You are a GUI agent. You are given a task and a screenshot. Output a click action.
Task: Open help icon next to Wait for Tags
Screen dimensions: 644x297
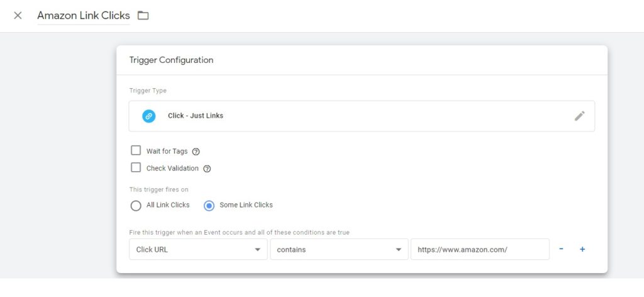point(196,152)
